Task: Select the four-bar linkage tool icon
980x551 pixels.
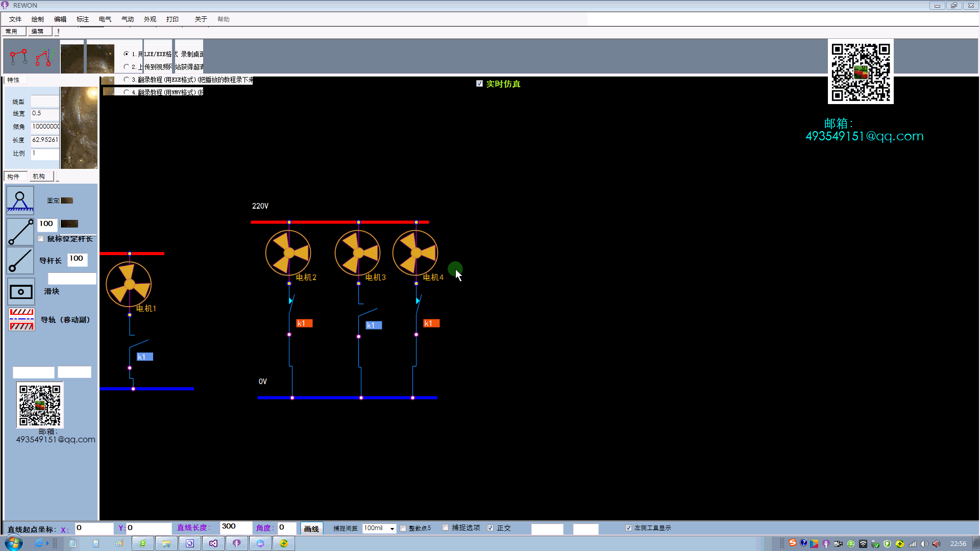Action: (x=19, y=57)
